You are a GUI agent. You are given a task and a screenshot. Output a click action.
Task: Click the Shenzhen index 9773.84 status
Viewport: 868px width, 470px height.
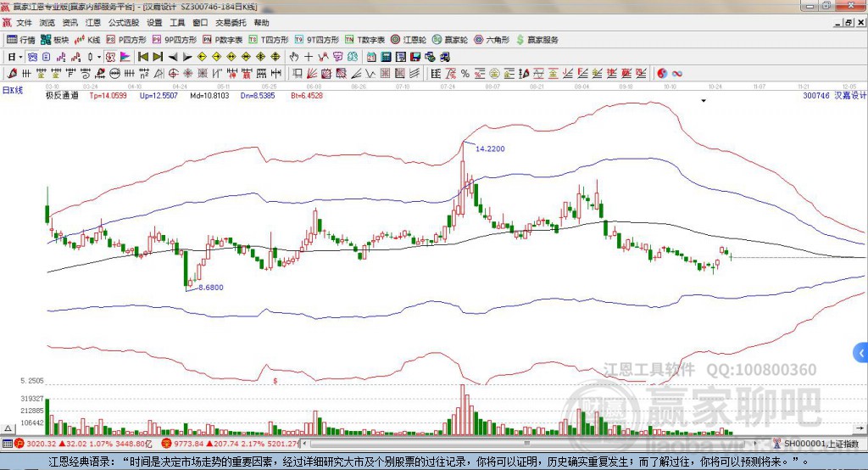click(230, 444)
